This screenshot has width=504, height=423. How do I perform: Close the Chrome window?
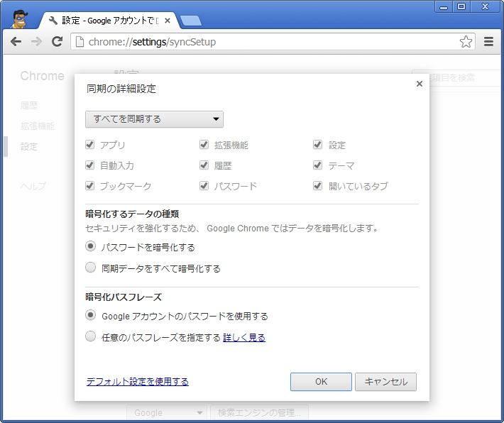click(485, 7)
